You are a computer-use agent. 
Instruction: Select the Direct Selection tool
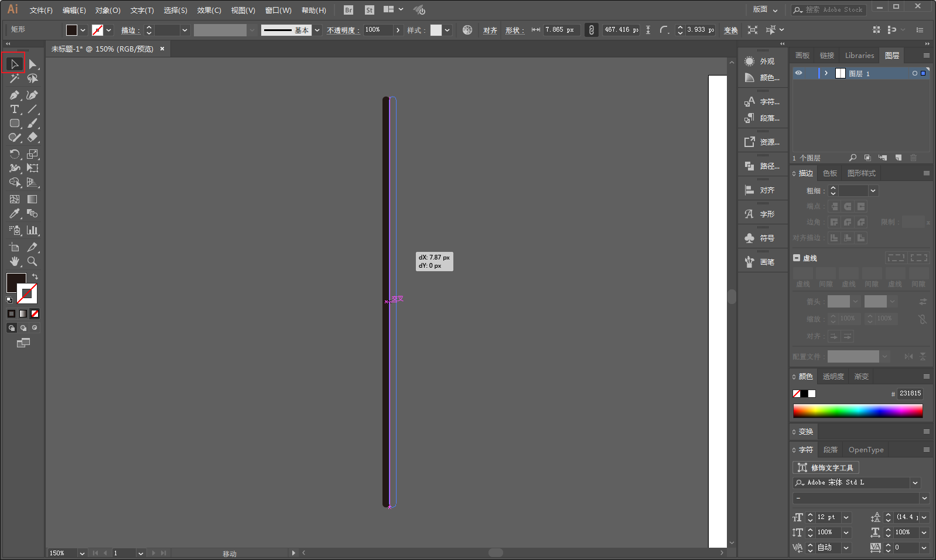tap(32, 64)
